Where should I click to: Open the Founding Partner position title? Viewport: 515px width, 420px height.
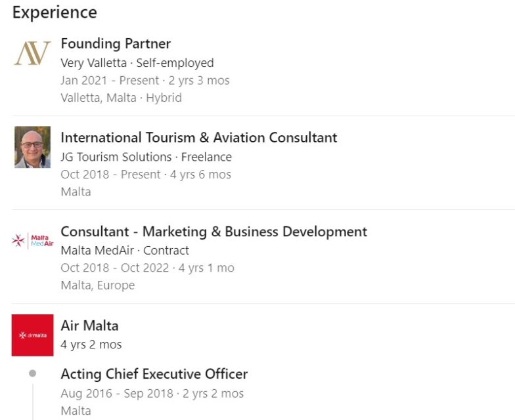point(116,44)
